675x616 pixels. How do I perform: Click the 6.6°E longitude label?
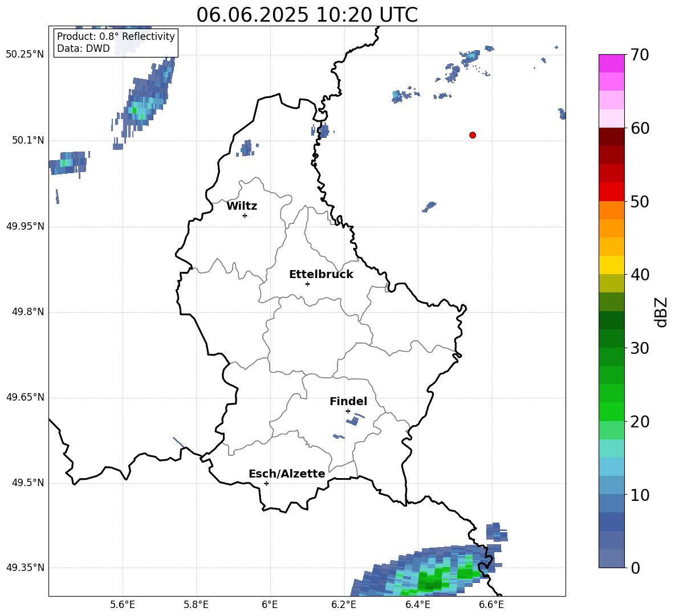pyautogui.click(x=491, y=605)
